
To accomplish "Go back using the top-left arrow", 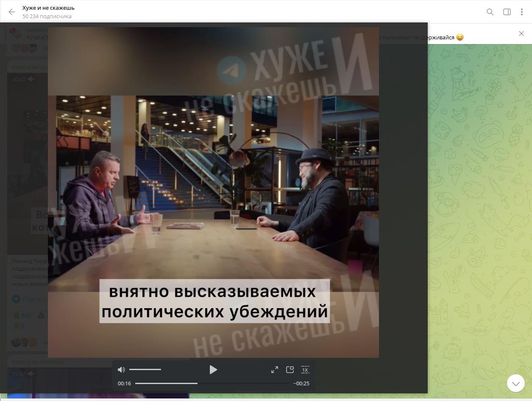I will 12,12.
